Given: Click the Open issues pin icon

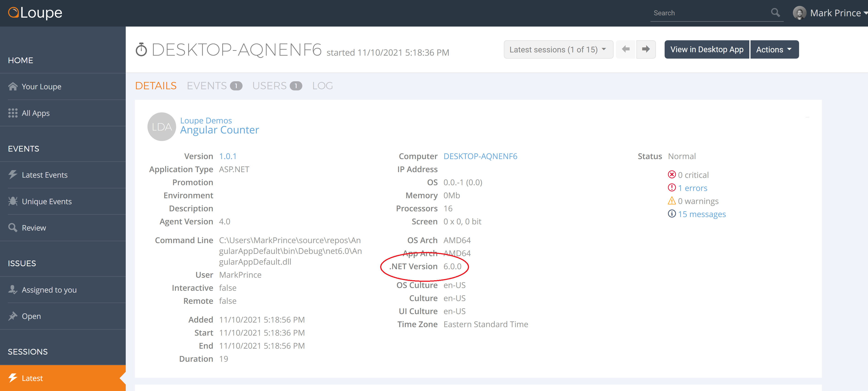Looking at the screenshot, I should (13, 316).
